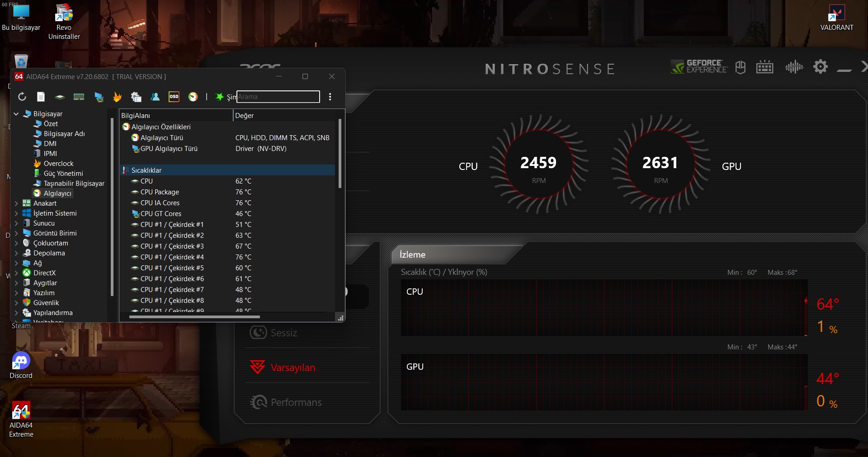Screen dimensions: 868x457
Task: Expand the Depolama tree node
Action: [16, 253]
